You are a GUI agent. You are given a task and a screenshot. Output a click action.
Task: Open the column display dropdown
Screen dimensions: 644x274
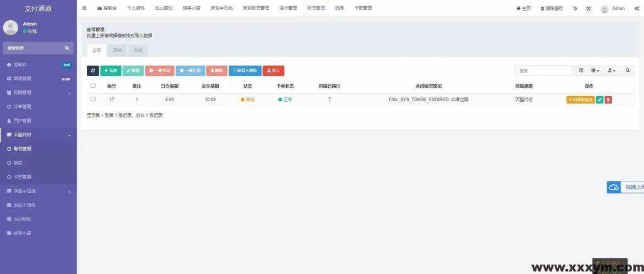(596, 71)
